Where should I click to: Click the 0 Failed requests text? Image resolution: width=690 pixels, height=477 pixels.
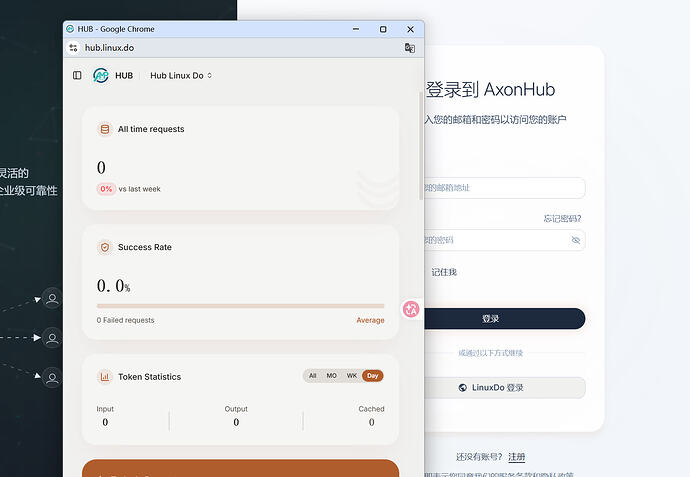coord(125,320)
